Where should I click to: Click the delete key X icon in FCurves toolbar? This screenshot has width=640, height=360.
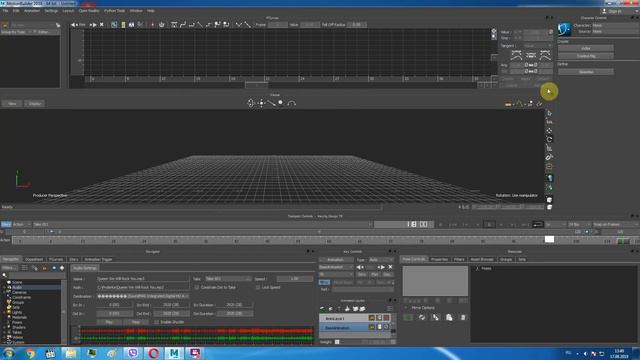[102, 25]
